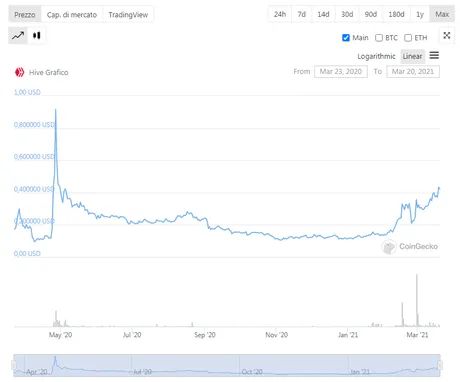Click the Sep '20 axis label
Image resolution: width=460 pixels, height=382 pixels.
coord(205,335)
